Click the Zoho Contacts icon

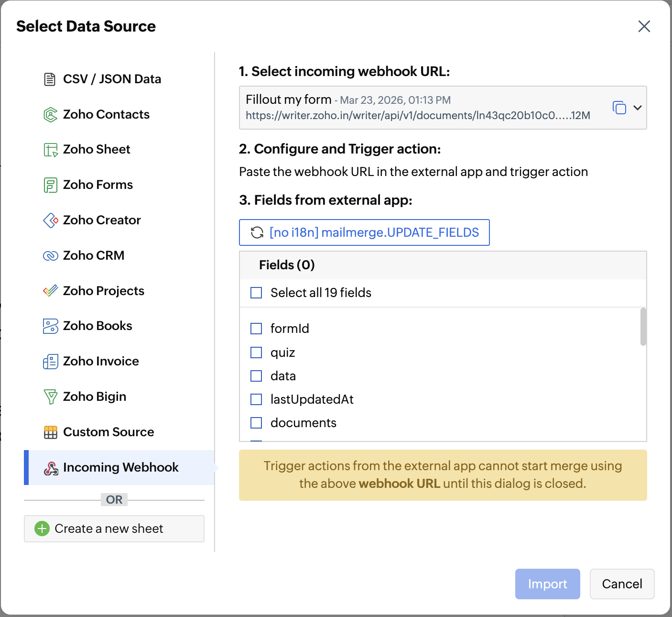click(50, 115)
